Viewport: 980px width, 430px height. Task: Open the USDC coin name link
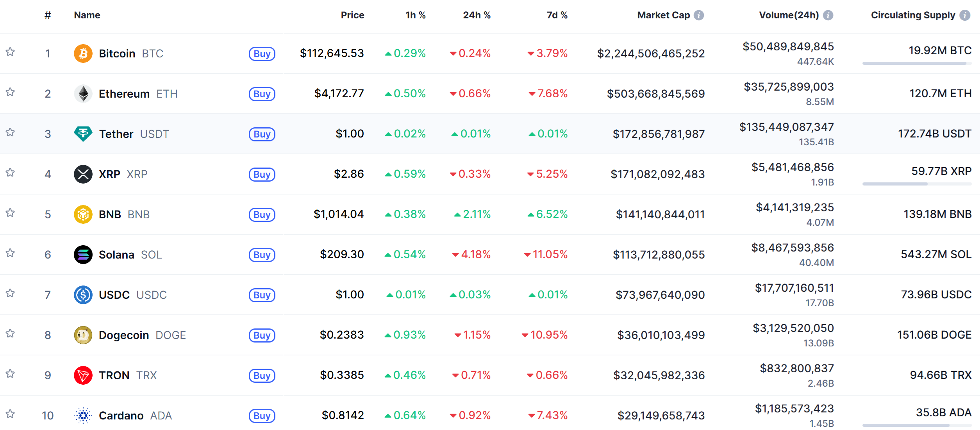(114, 295)
